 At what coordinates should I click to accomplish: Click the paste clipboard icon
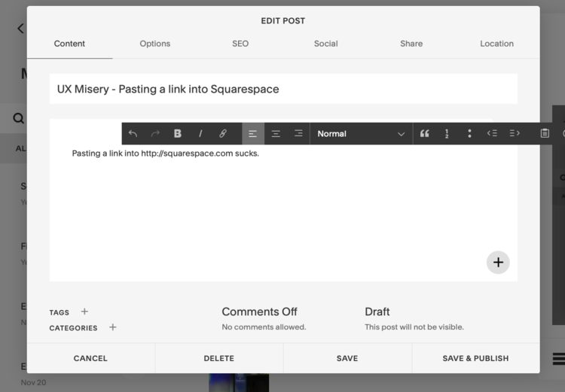(x=545, y=133)
